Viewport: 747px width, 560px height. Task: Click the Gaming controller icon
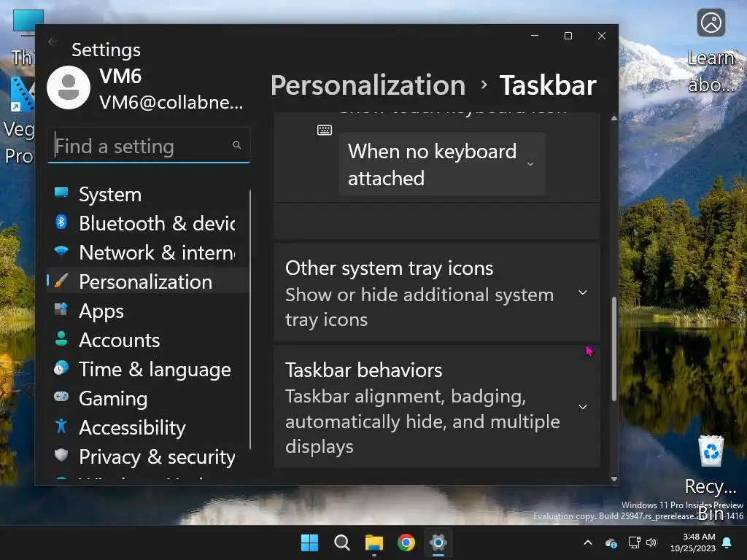point(61,396)
